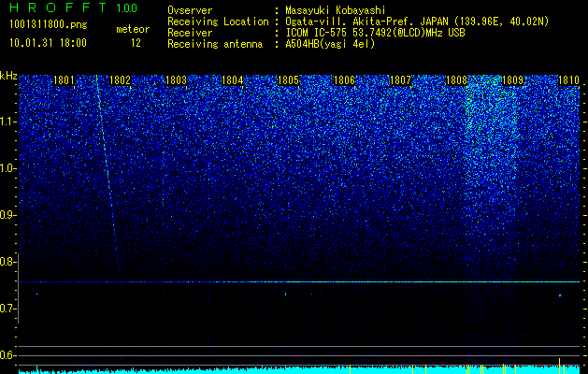
Task: Click the 1804 time marker
Action: click(232, 80)
